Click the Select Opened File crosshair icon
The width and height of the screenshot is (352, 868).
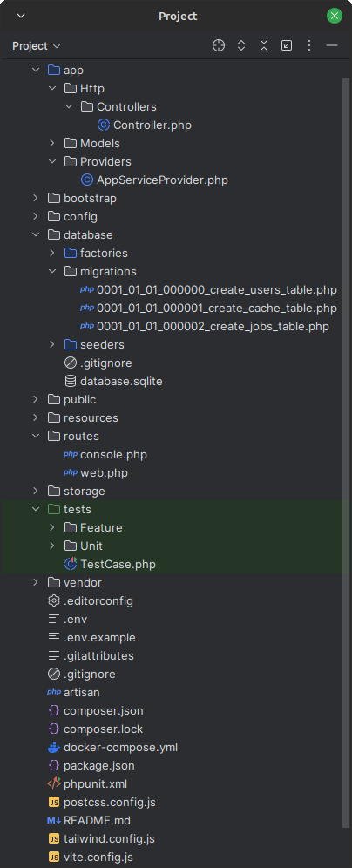click(219, 45)
